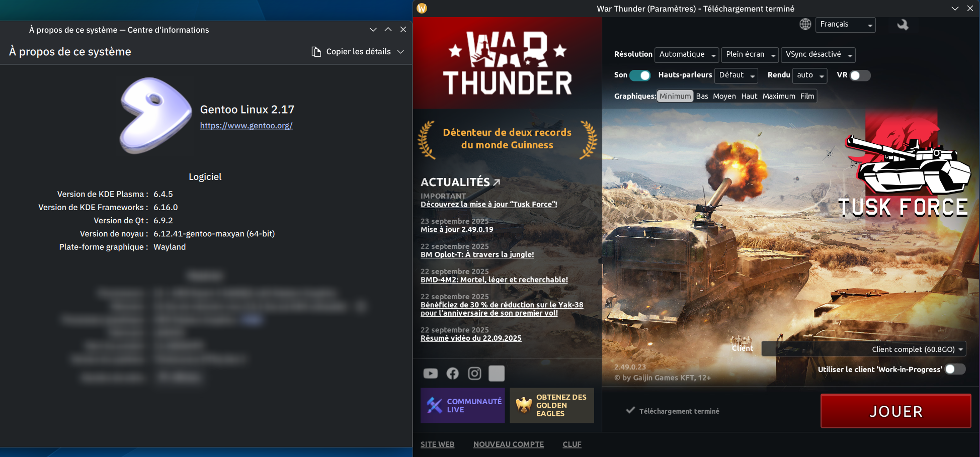Open the NOUVEAU COMPTE link
980x457 pixels.
(509, 444)
